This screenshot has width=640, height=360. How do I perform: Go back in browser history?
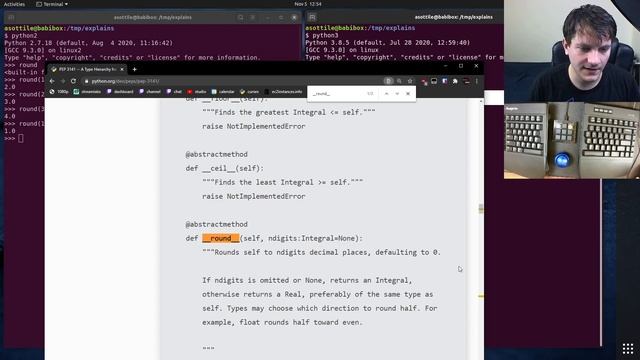click(52, 81)
